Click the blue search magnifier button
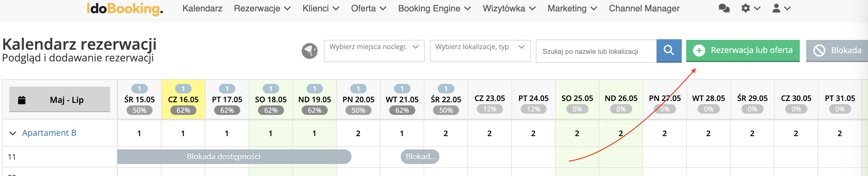 (x=669, y=51)
